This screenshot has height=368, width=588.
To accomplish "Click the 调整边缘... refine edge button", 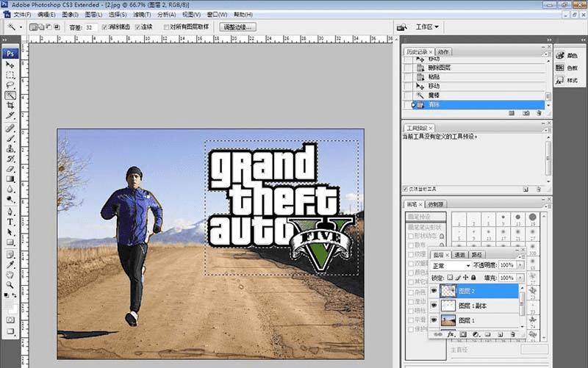I will point(237,27).
